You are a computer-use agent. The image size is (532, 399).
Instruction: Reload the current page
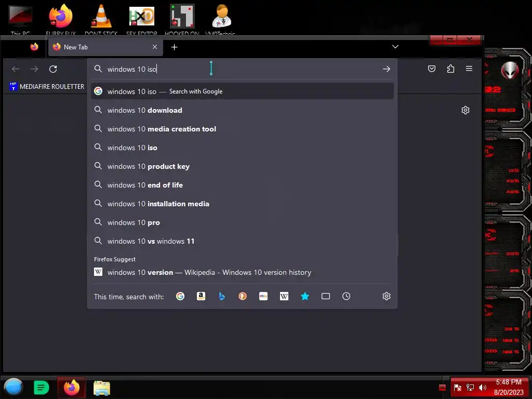(x=53, y=69)
